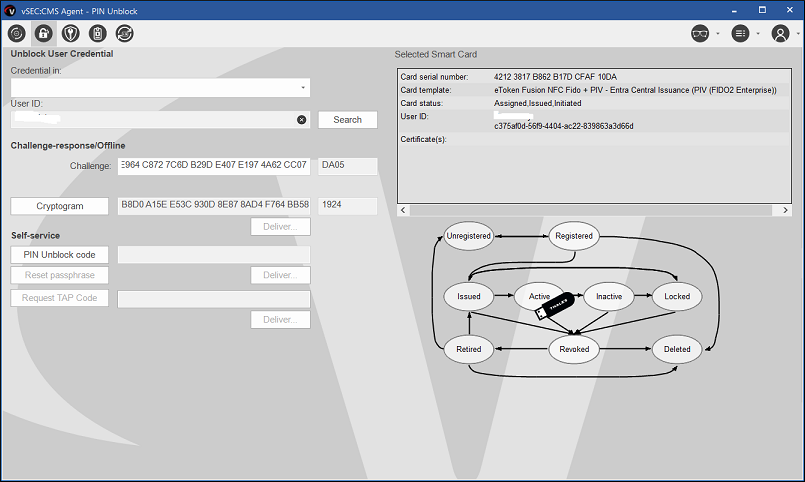The image size is (805, 482).
Task: Open the Credential in dropdown
Action: pyautogui.click(x=160, y=88)
